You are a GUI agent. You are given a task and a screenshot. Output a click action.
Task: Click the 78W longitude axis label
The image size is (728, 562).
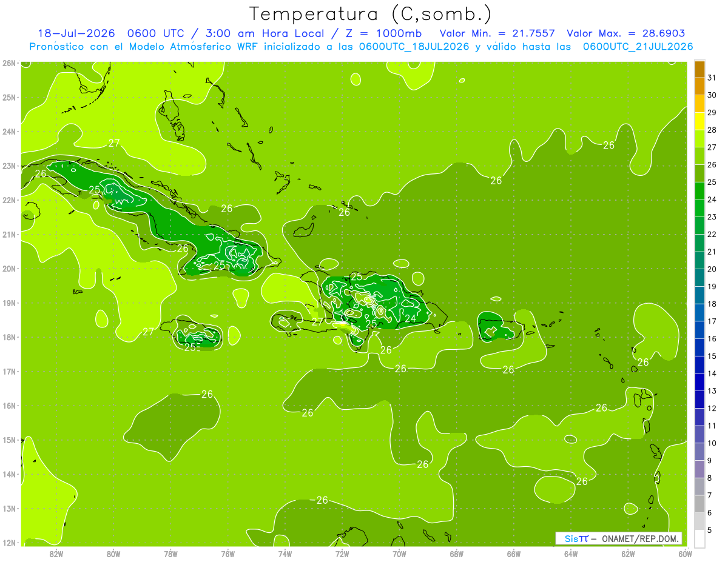coord(170,554)
